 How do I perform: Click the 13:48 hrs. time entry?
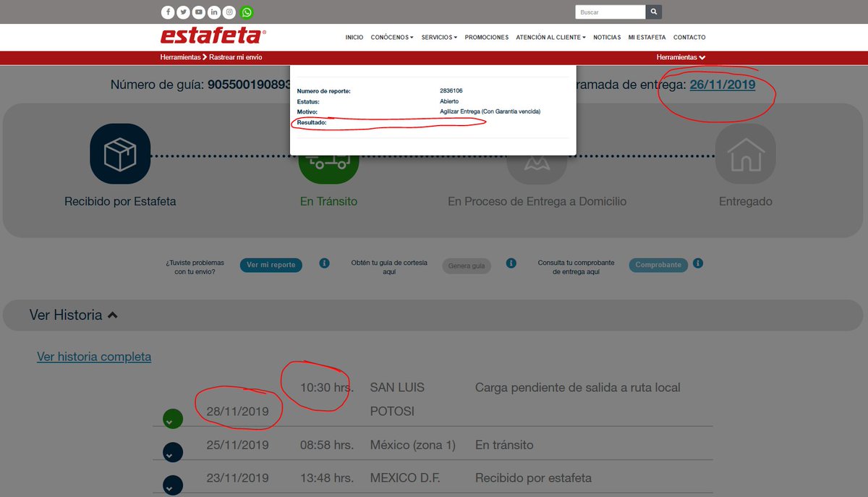(x=327, y=478)
